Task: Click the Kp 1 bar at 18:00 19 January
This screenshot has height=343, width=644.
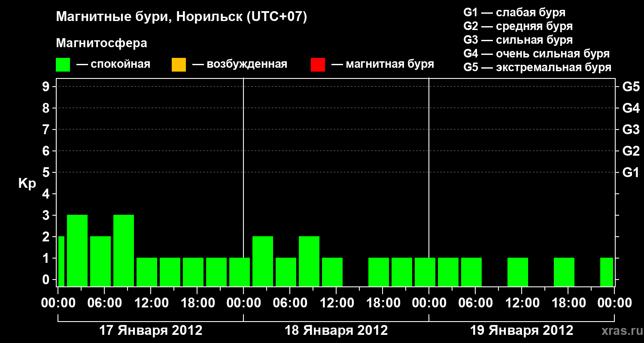Action: point(564,272)
